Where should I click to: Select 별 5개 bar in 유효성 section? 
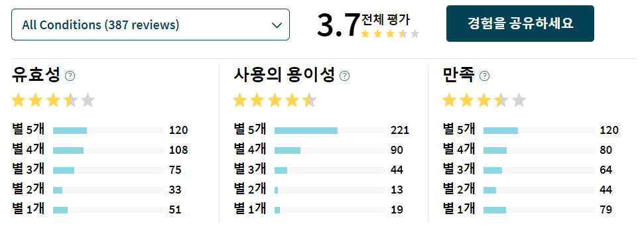click(x=108, y=131)
